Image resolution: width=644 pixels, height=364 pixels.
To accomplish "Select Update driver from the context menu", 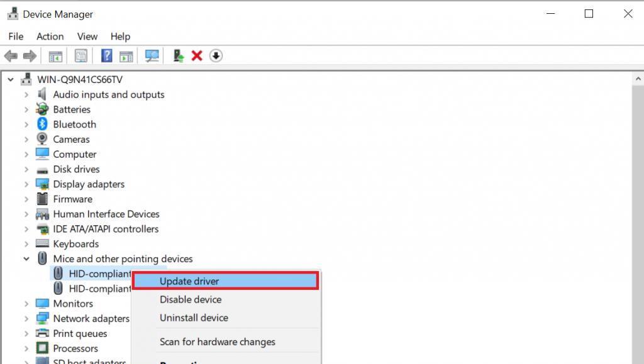I will (190, 280).
